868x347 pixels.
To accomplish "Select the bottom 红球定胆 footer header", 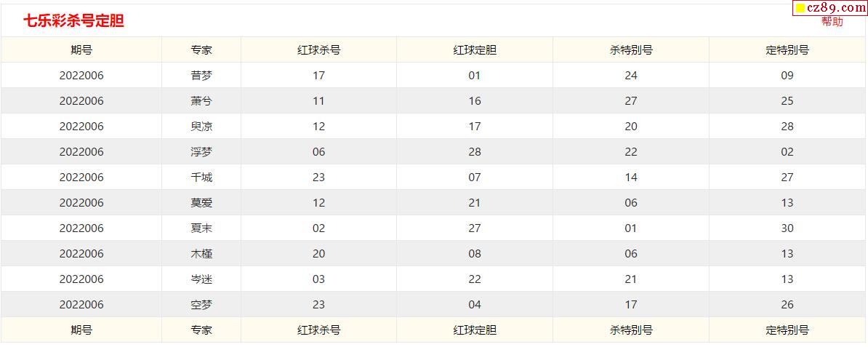I will [475, 330].
